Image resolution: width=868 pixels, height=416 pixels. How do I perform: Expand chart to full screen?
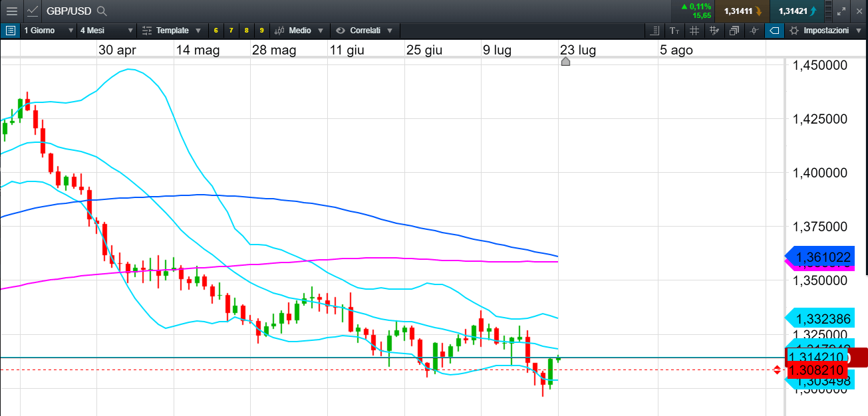click(x=842, y=11)
